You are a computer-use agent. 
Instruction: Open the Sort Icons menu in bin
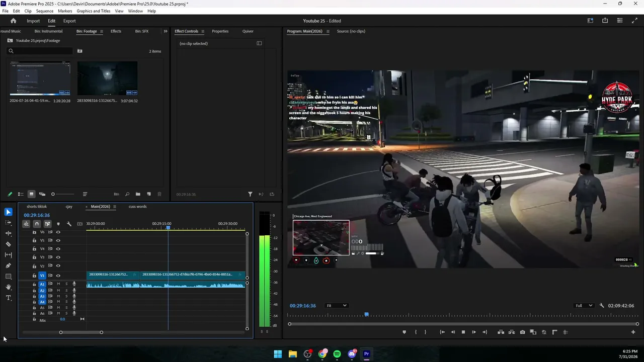(x=85, y=194)
